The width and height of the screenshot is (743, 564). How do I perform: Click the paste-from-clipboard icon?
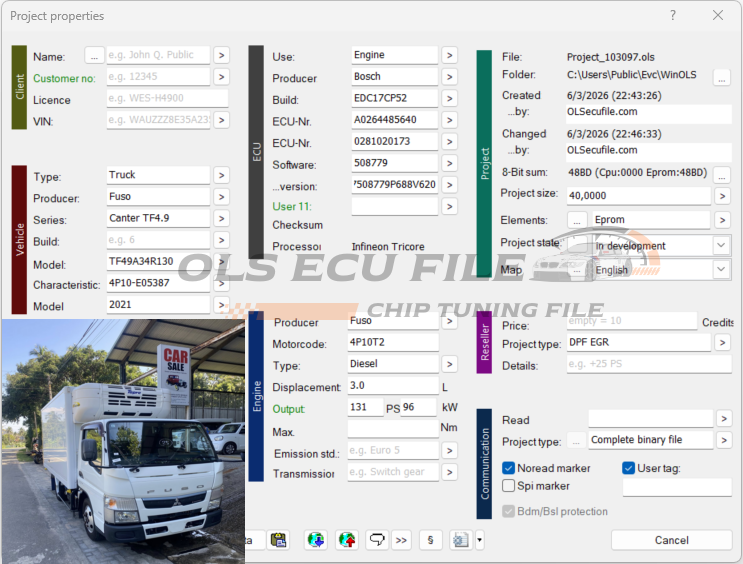click(279, 540)
